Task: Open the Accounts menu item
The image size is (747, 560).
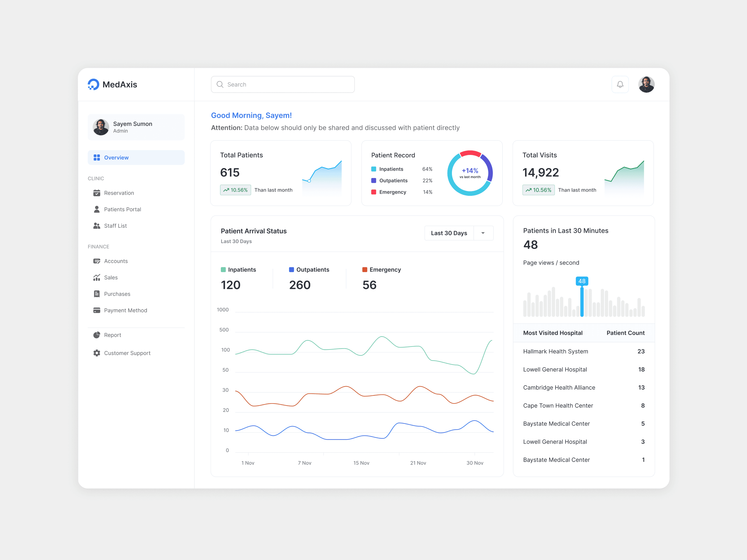Action: tap(116, 261)
